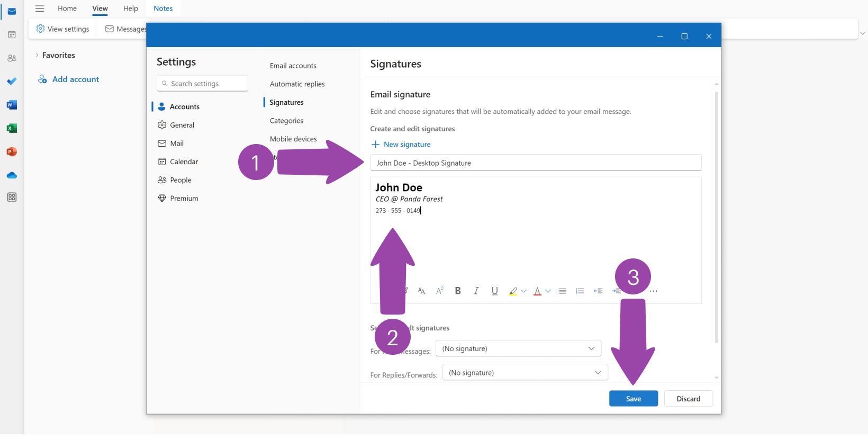Open Mobile devices settings page
The width and height of the screenshot is (868, 439).
coord(293,139)
